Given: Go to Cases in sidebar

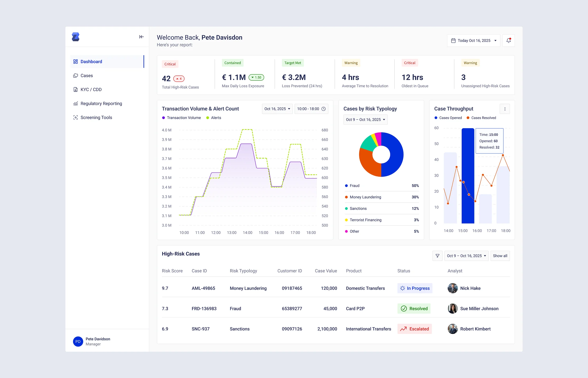Looking at the screenshot, I should click(86, 76).
